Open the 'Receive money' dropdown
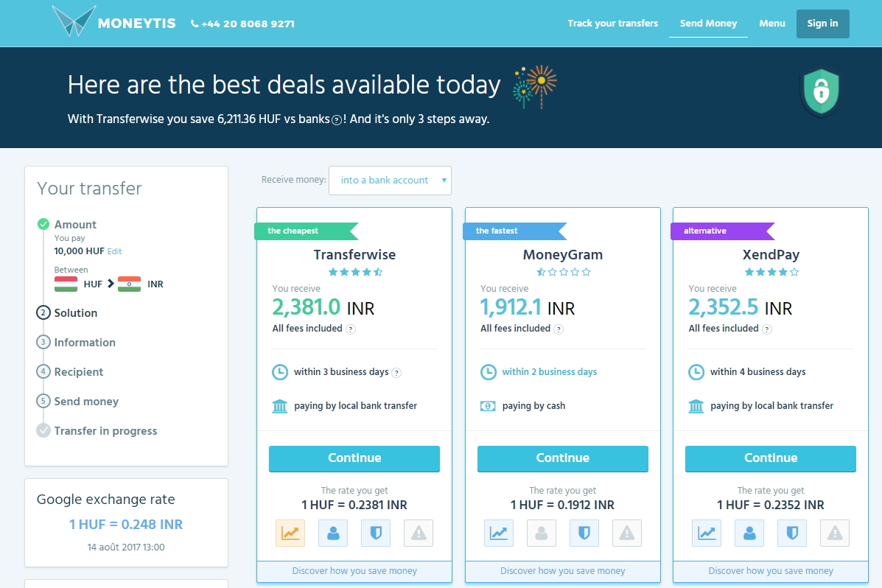Image resolution: width=882 pixels, height=588 pixels. [390, 180]
